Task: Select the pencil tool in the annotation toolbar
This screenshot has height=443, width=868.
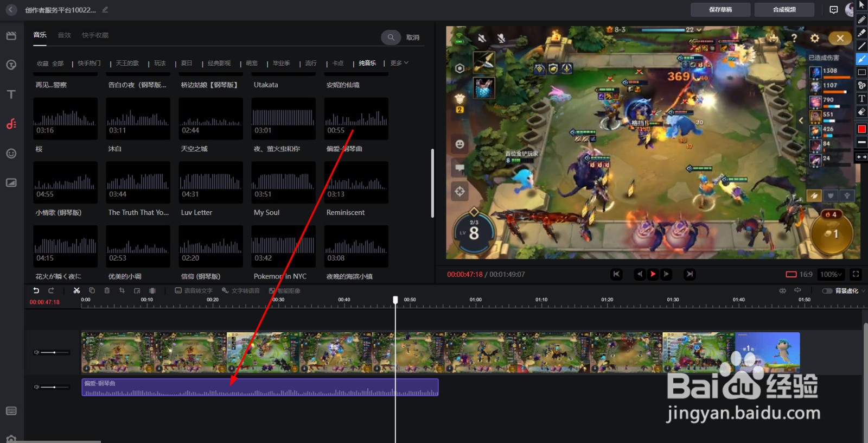Action: coord(861,20)
